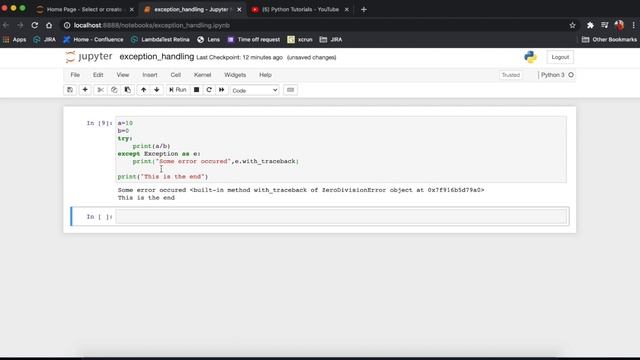Open the Widgets menu

(235, 75)
